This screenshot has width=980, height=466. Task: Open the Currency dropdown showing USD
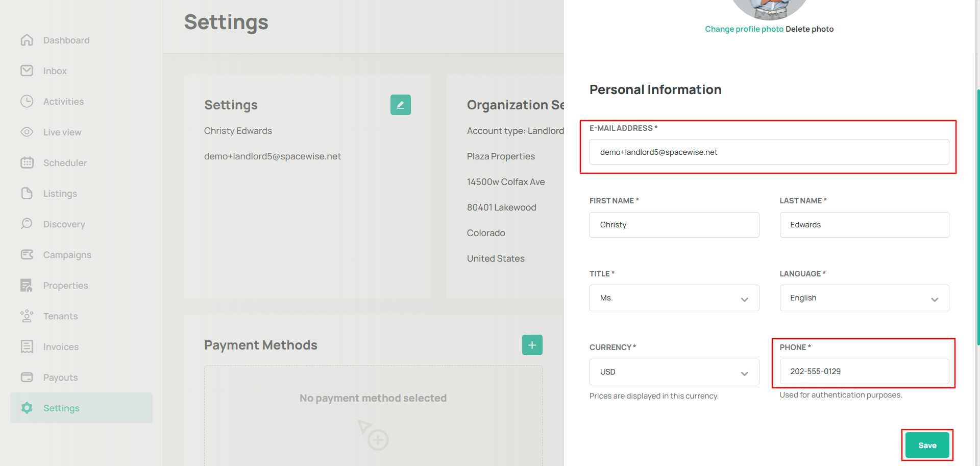pyautogui.click(x=674, y=372)
